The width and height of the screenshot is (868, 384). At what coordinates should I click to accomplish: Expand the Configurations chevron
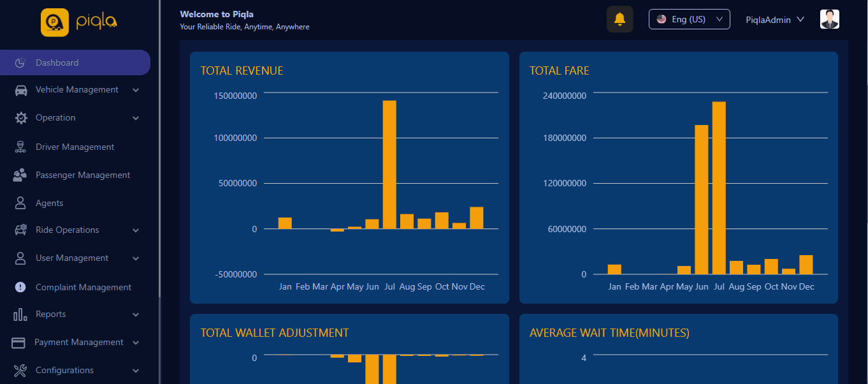136,371
